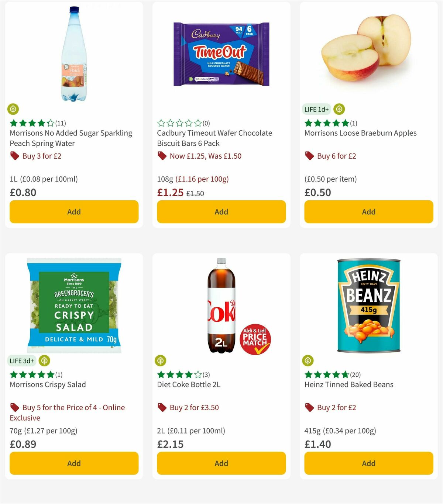Click the LIFE 1d+ badge on Braeburn Apples

pos(316,109)
